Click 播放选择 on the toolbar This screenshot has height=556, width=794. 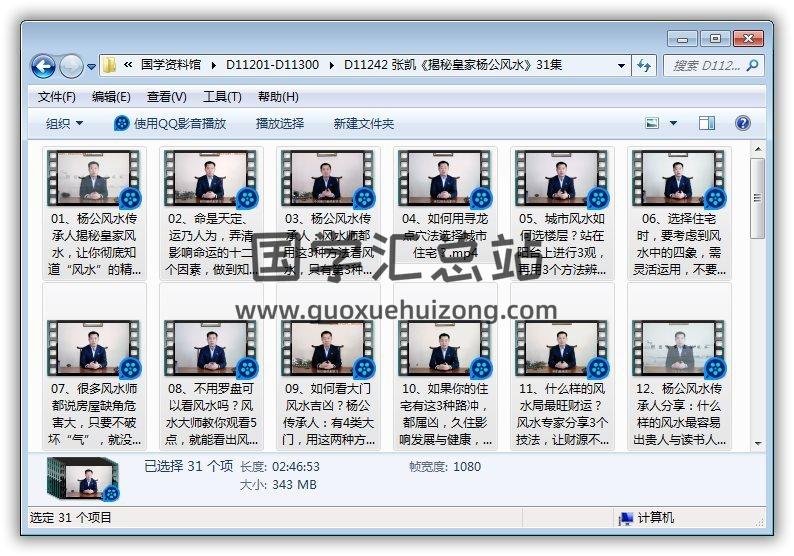pyautogui.click(x=280, y=124)
